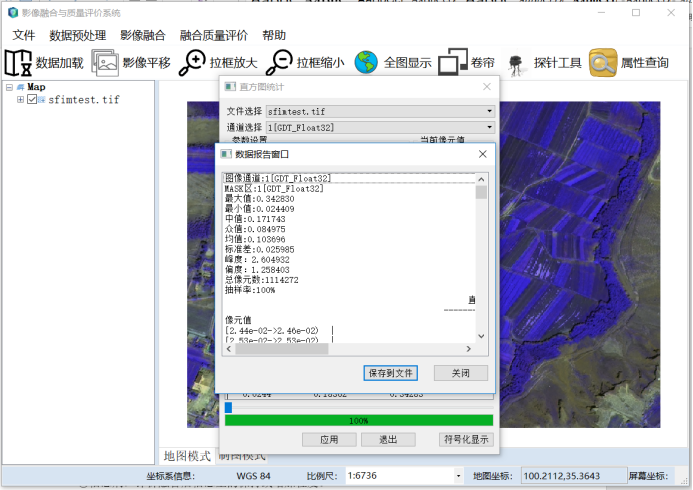Toggle the sfimtest.tif layer checkbox
The width and height of the screenshot is (693, 490).
click(x=33, y=100)
